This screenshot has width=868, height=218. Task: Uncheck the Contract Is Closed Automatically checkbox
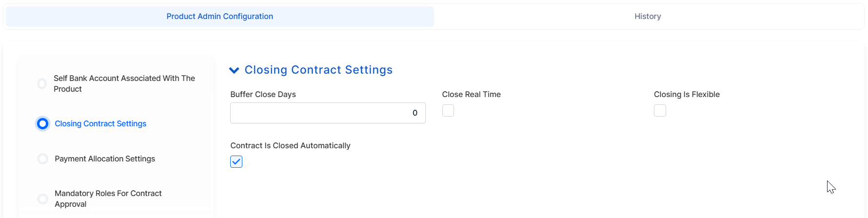pos(237,162)
